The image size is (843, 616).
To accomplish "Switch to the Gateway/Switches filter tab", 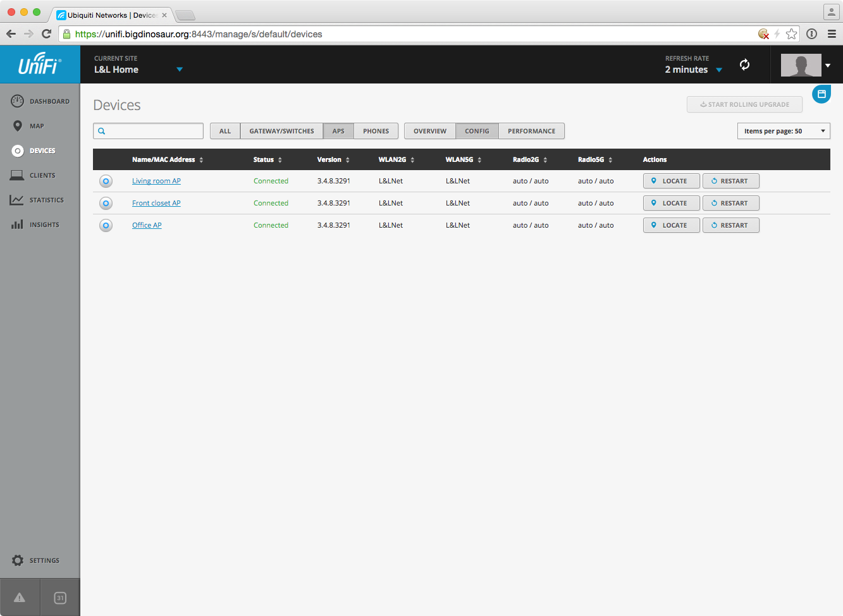I will [x=281, y=131].
